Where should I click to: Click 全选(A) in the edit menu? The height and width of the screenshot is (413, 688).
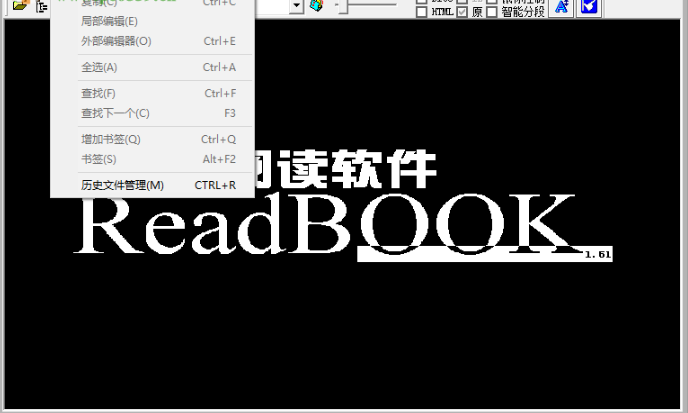99,67
